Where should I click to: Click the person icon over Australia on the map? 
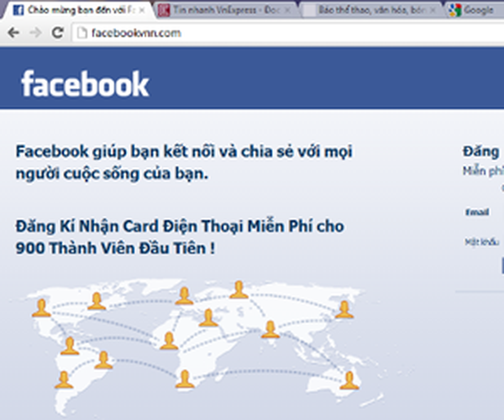point(349,381)
